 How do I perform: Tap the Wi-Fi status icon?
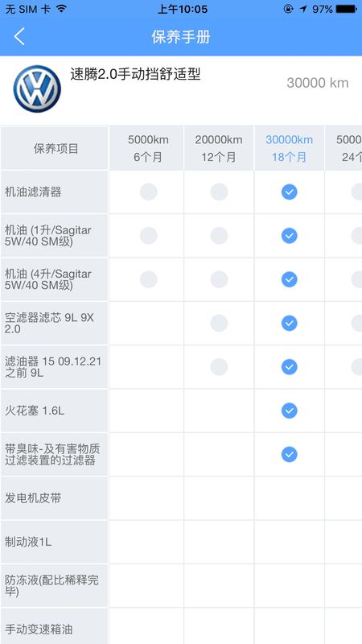[62, 9]
